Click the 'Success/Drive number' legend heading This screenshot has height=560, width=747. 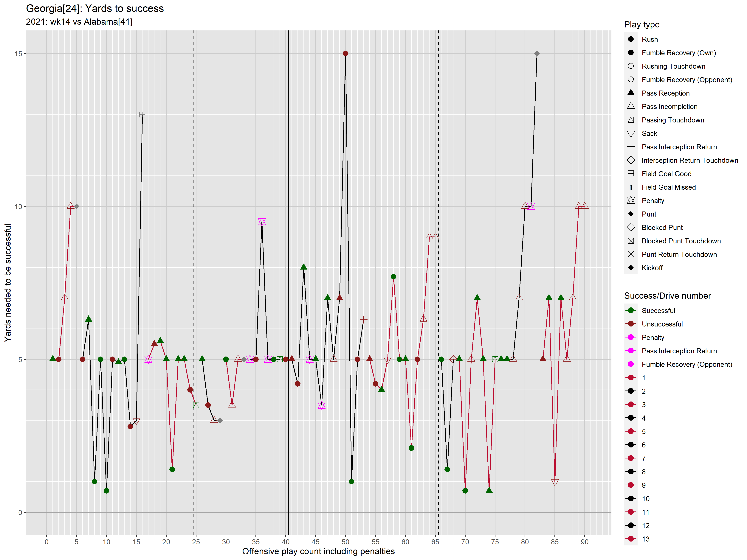pos(667,296)
